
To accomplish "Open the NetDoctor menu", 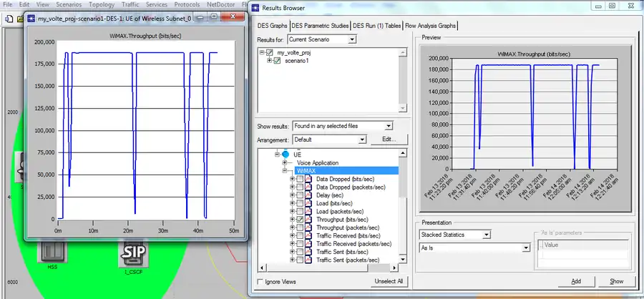I will pyautogui.click(x=222, y=4).
